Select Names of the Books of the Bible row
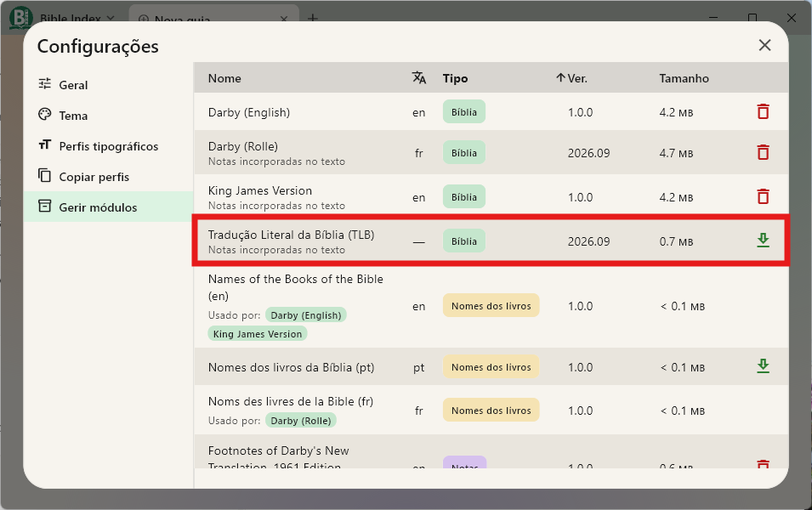 (x=491, y=307)
